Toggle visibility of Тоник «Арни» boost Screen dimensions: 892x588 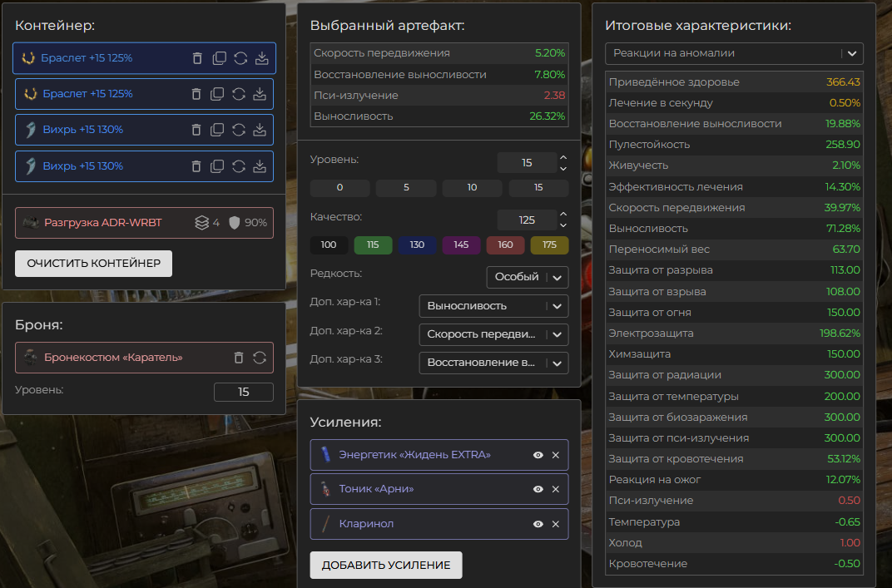tap(538, 489)
